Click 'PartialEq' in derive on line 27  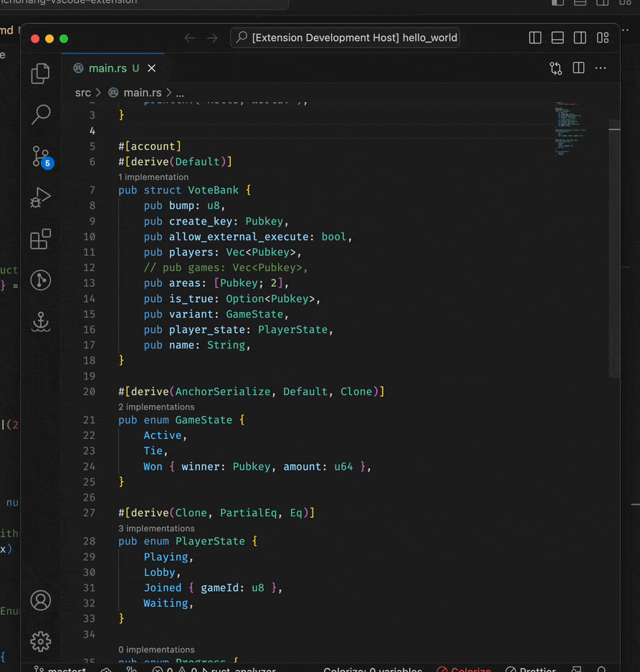249,513
